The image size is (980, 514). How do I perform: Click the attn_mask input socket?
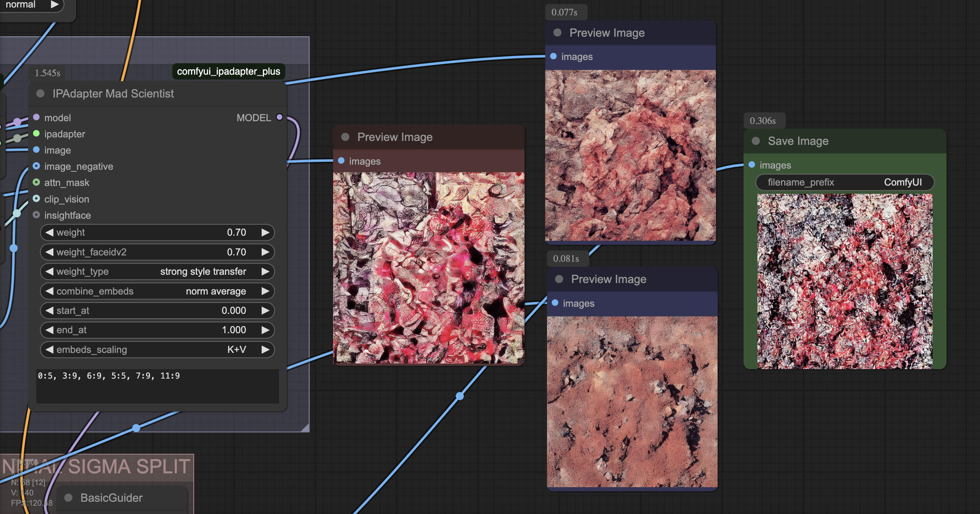tap(36, 182)
